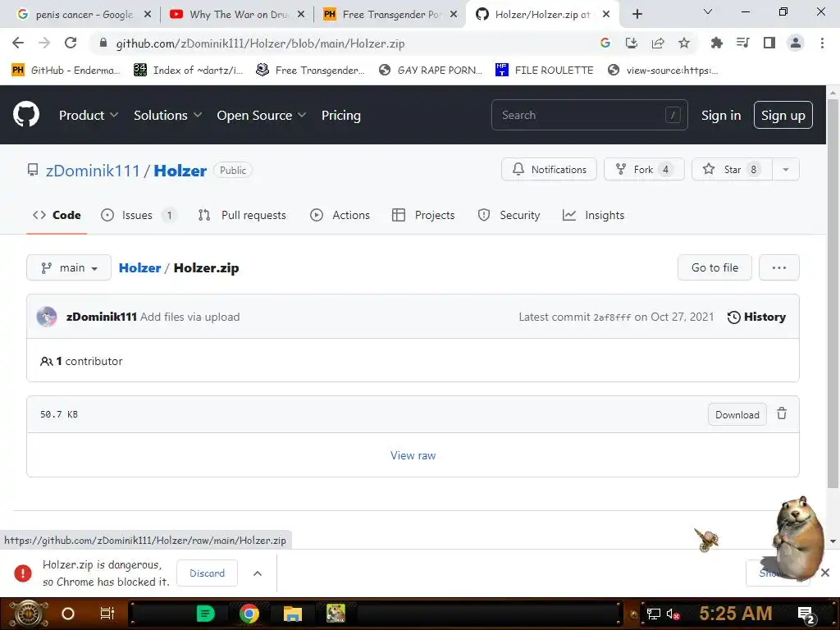
Task: Switch to the Code tab
Action: click(x=57, y=215)
